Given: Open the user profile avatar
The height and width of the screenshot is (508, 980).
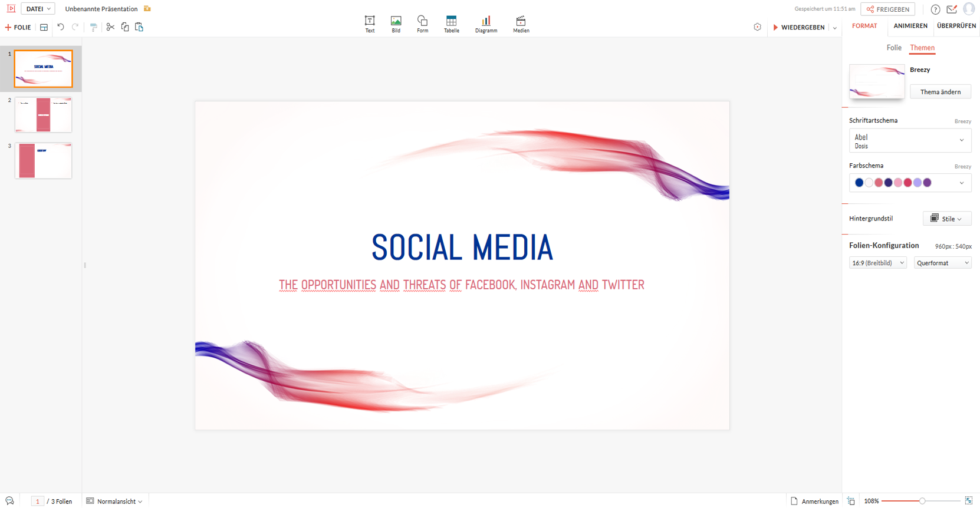Looking at the screenshot, I should point(969,9).
